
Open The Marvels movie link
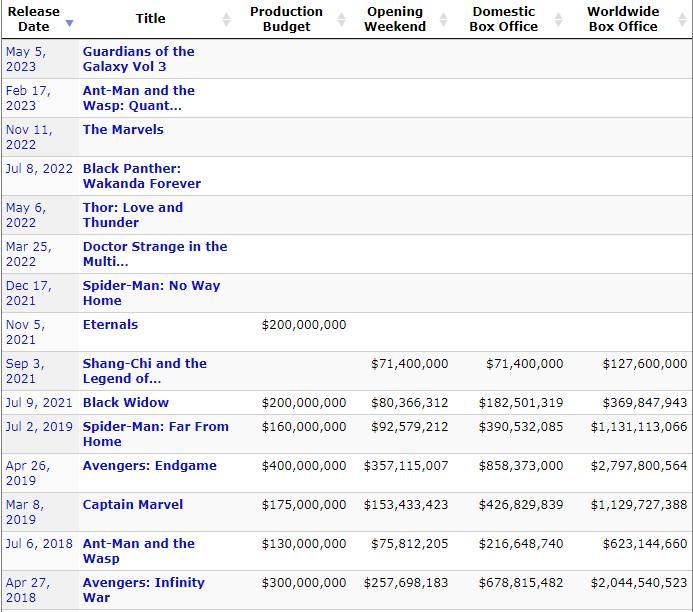pyautogui.click(x=123, y=129)
